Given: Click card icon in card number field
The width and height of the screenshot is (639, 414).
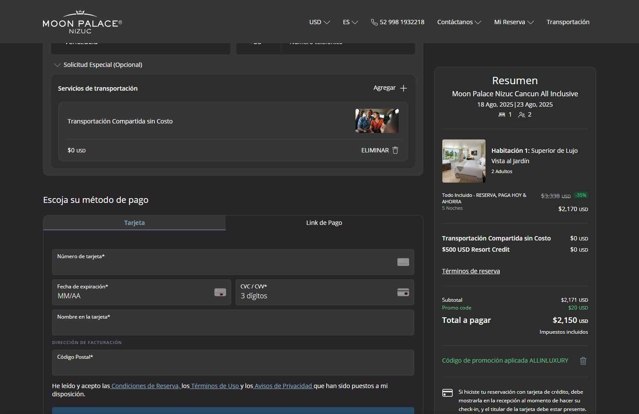Looking at the screenshot, I should (x=403, y=262).
